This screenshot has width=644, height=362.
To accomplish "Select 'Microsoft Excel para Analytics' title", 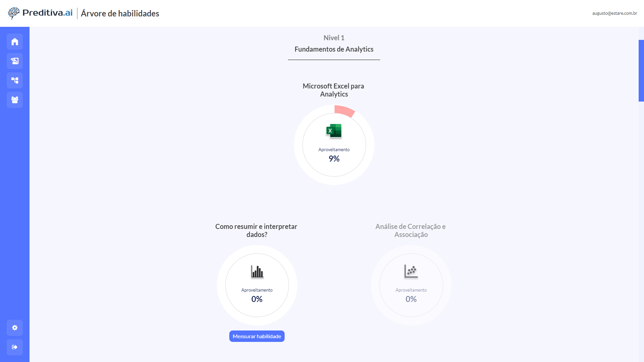I will (334, 90).
